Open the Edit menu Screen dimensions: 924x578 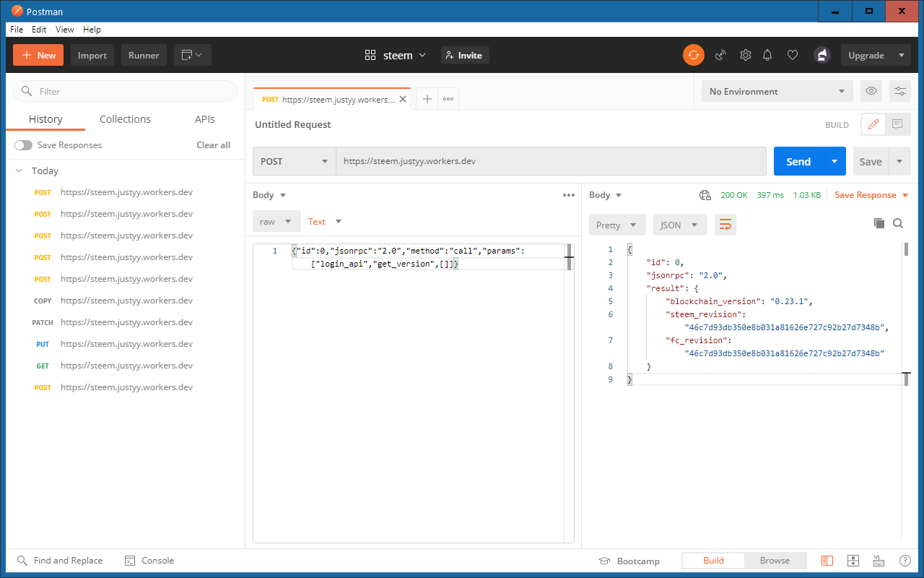coord(39,30)
